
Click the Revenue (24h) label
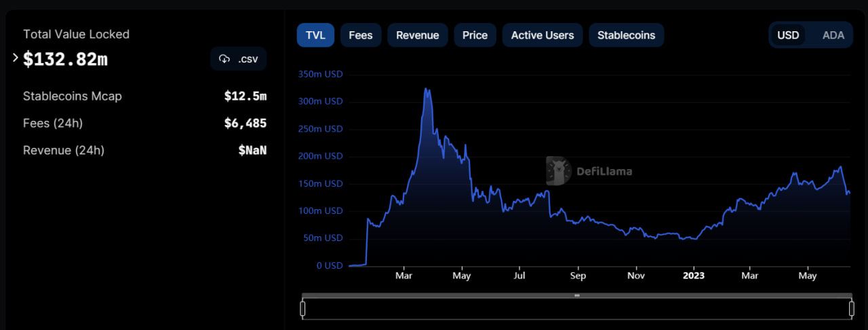pos(64,151)
